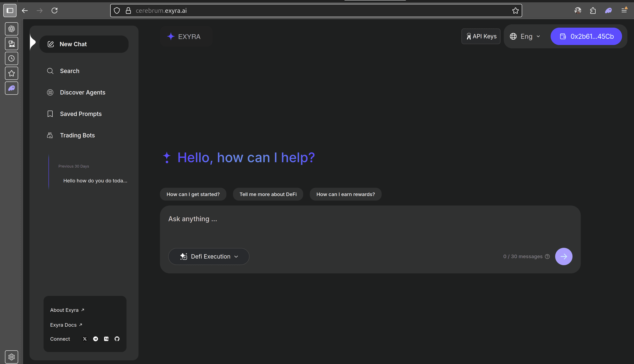Image resolution: width=634 pixels, height=364 pixels.
Task: Click the send message arrow button
Action: point(563,256)
